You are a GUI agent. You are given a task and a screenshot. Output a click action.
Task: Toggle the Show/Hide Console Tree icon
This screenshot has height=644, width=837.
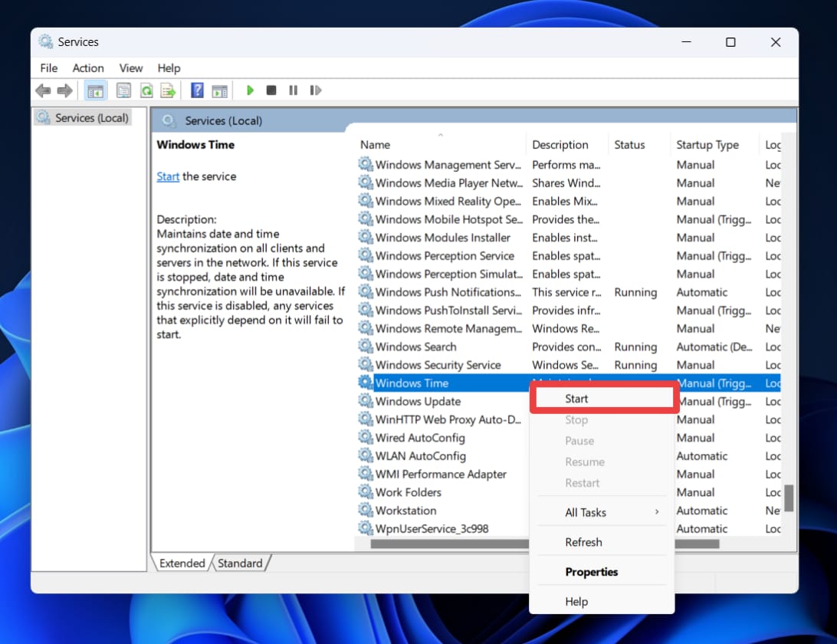95,90
